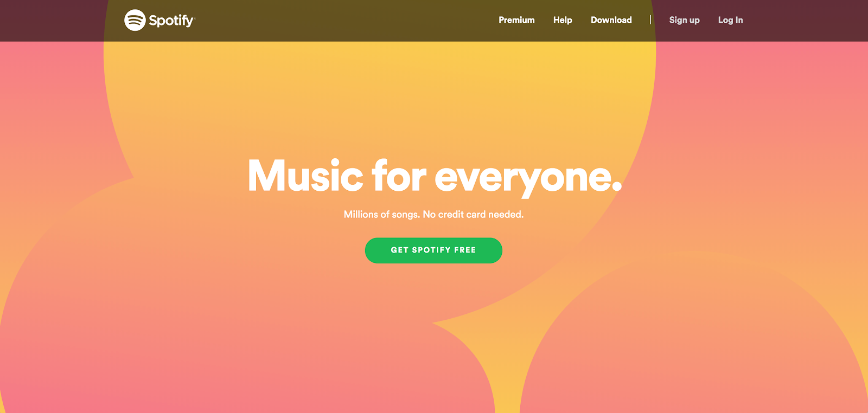This screenshot has height=413, width=868.
Task: Click the GET SPOTIFY FREE button
Action: coord(433,250)
